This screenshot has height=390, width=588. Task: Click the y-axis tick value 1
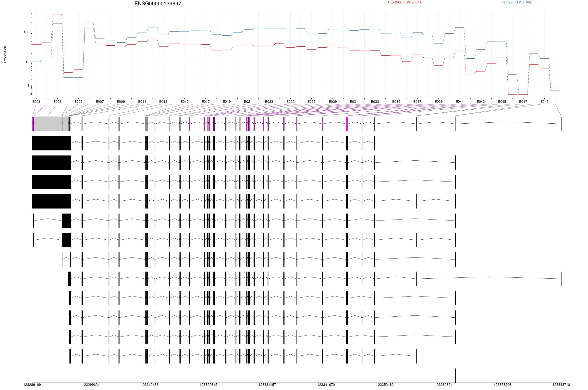(x=28, y=85)
